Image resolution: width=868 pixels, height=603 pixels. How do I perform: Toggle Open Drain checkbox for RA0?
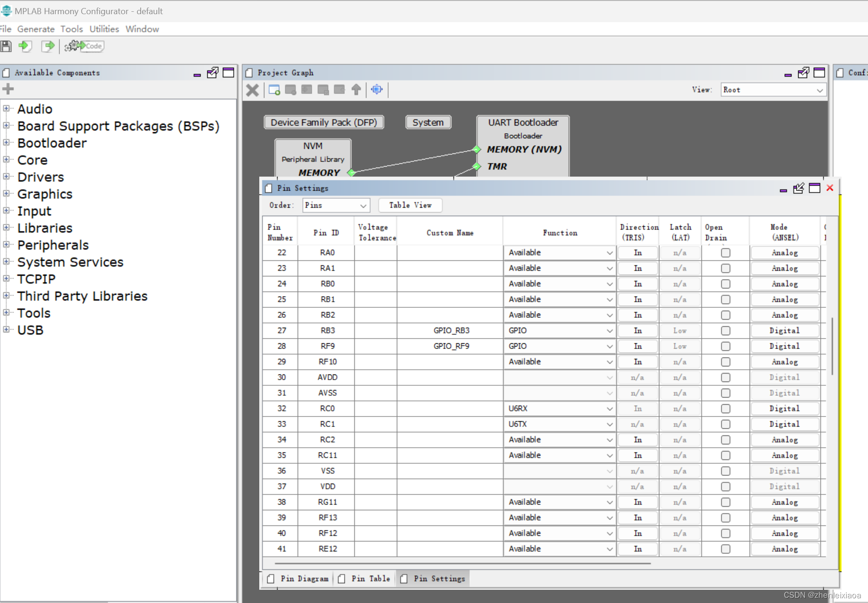725,253
